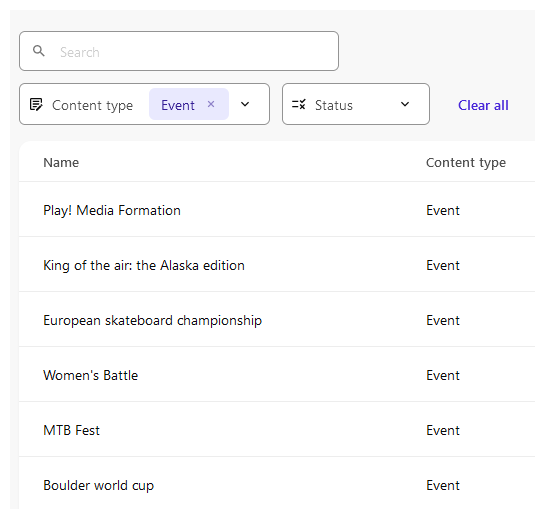Remove the Event filter chip
This screenshot has width=545, height=519.
pos(211,104)
